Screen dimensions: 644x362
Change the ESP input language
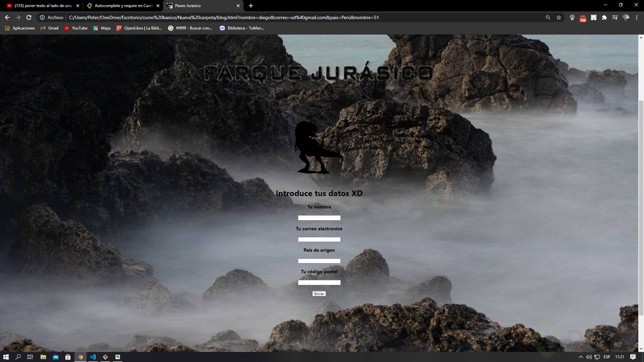[x=607, y=357]
